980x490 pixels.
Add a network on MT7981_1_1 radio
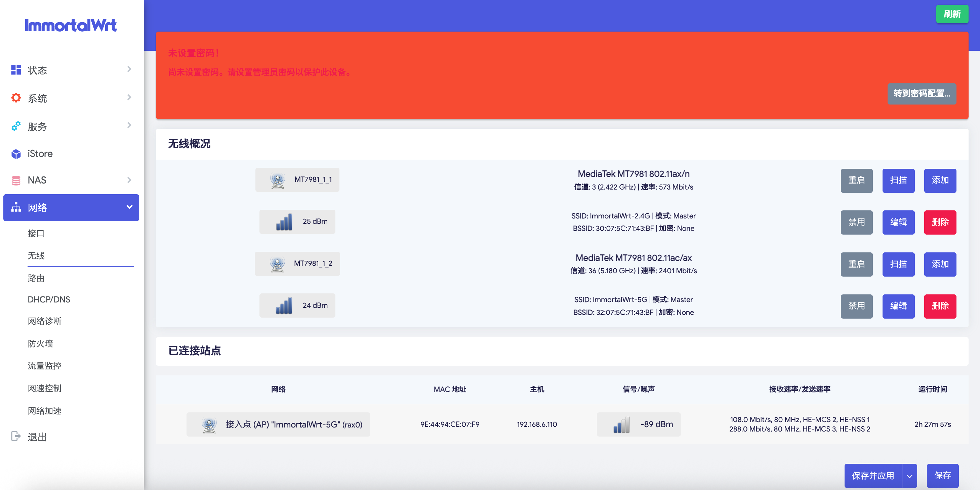point(940,180)
